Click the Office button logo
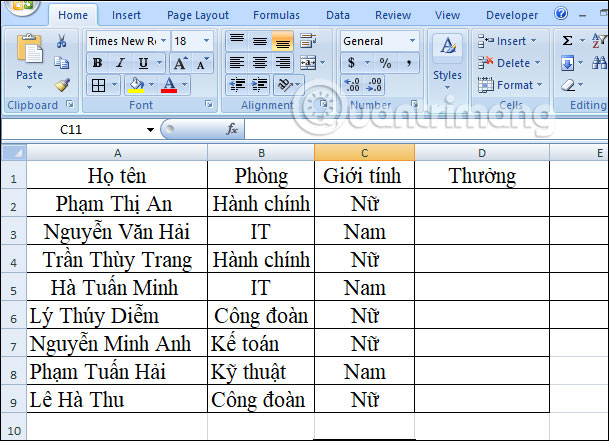Viewport: 609px width, 441px height. (x=23, y=7)
